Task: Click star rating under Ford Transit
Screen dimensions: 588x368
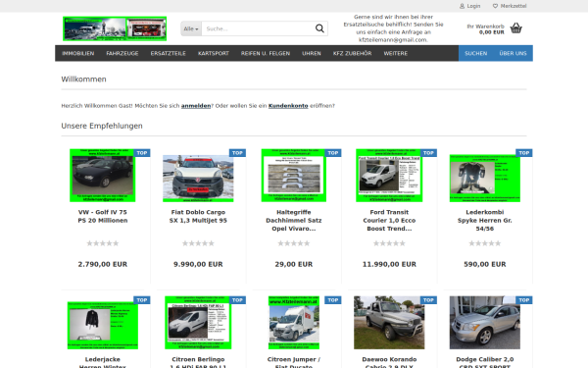Action: pos(389,243)
